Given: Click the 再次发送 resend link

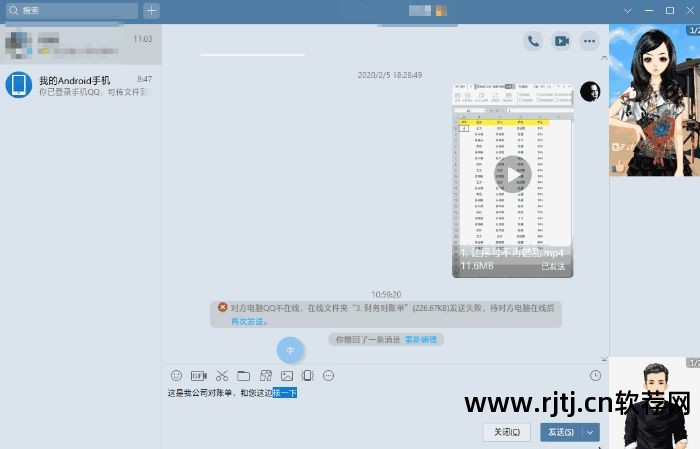Looking at the screenshot, I should pos(247,321).
